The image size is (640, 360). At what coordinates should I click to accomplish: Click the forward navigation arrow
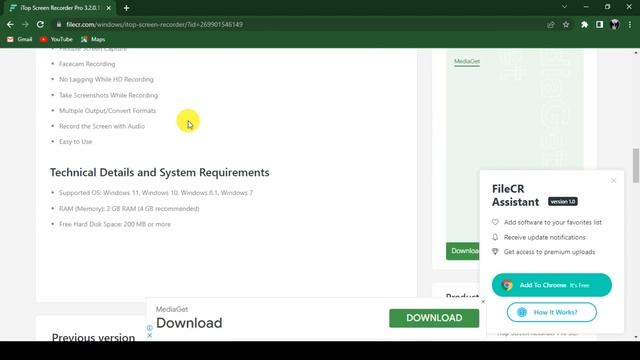25,24
